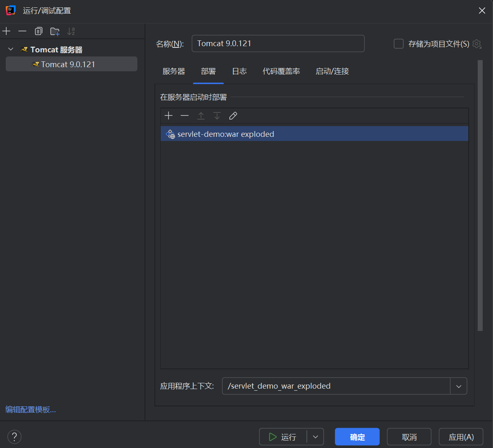Open the 日志 tab

click(x=239, y=71)
